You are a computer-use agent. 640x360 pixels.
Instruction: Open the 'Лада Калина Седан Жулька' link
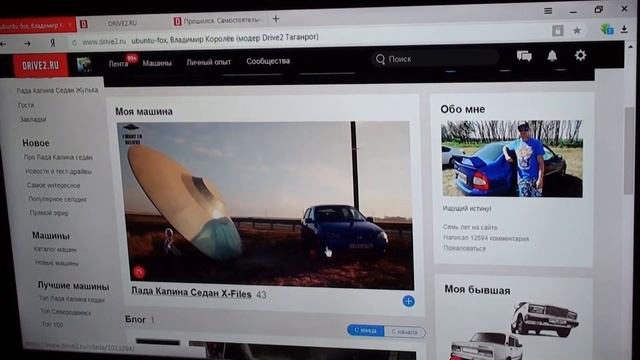click(x=57, y=90)
